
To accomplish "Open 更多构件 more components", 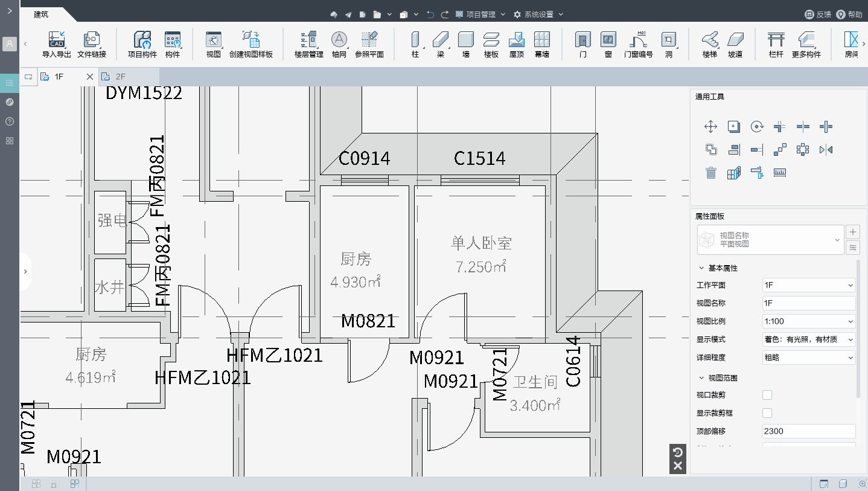I will pos(806,45).
